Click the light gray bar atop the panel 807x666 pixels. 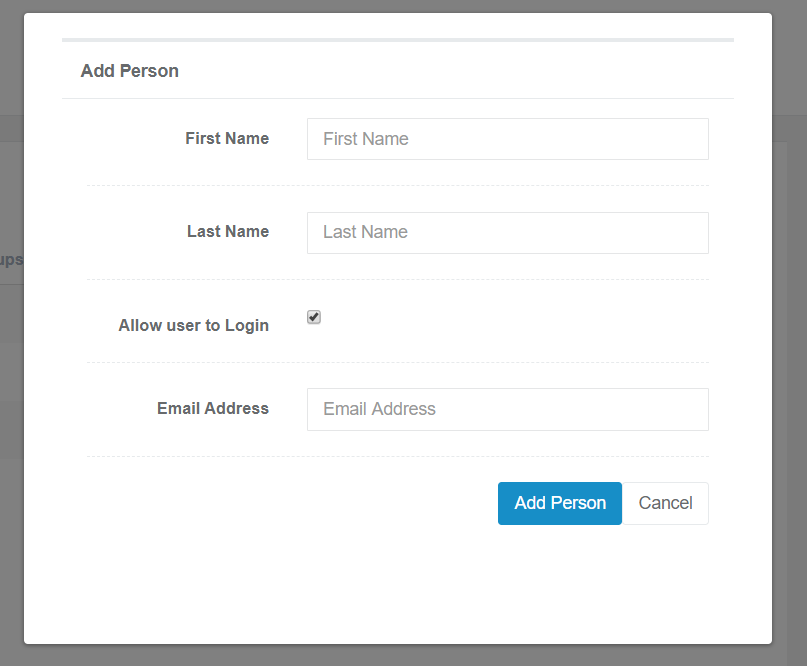[398, 40]
